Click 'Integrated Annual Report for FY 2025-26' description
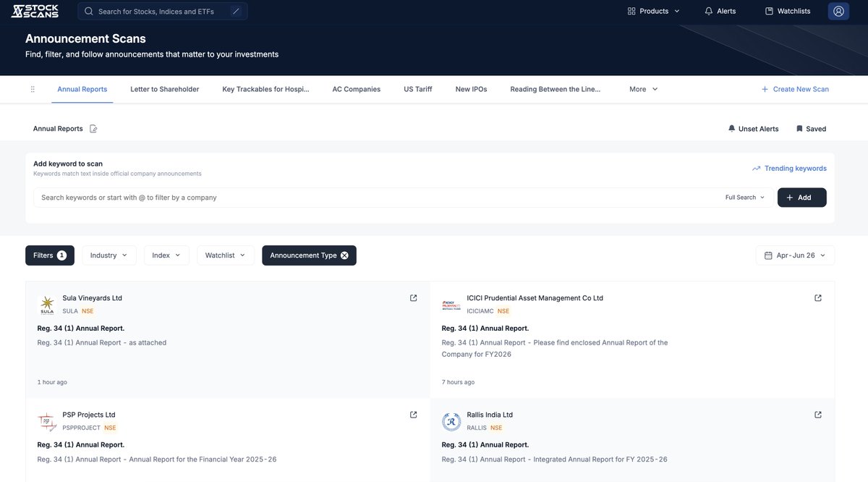 click(x=600, y=460)
